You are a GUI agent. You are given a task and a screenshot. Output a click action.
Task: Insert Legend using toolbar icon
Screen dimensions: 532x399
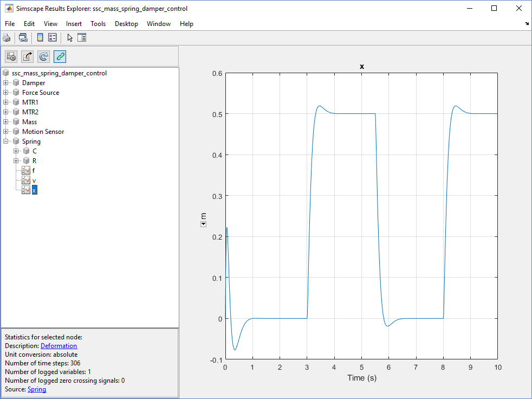coord(53,37)
